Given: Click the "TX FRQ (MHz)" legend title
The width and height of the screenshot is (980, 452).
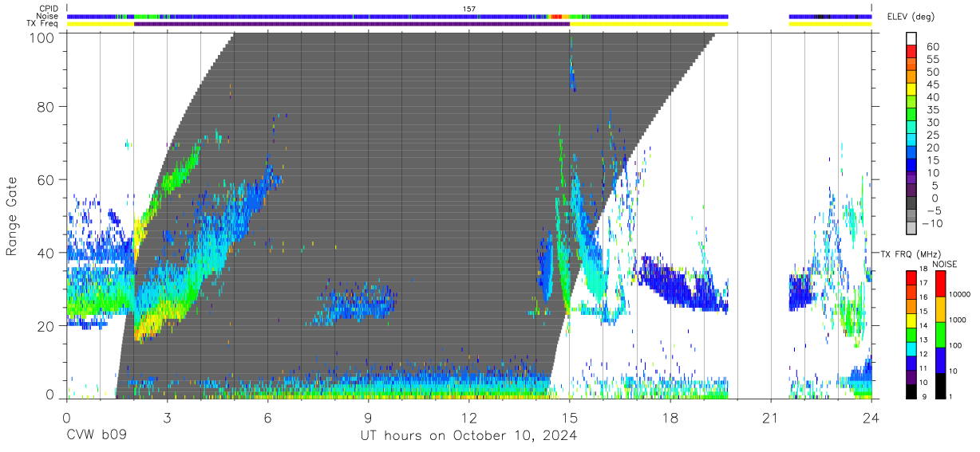Looking at the screenshot, I should point(910,254).
